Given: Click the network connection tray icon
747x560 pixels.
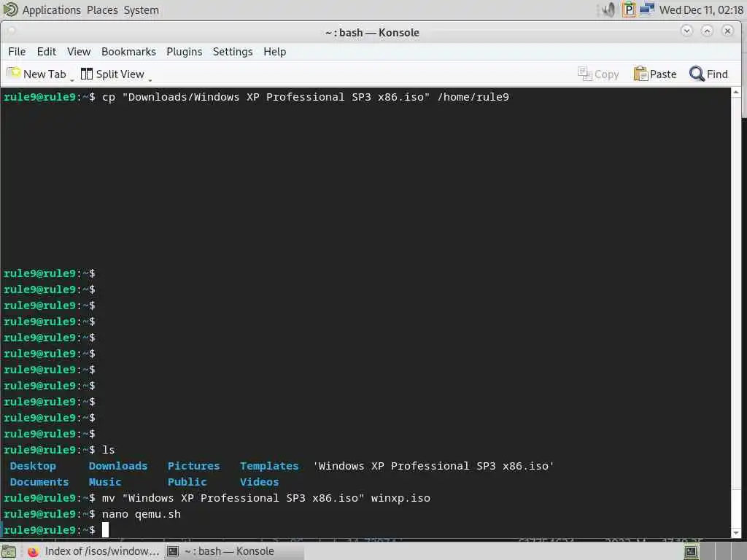Looking at the screenshot, I should pos(646,9).
